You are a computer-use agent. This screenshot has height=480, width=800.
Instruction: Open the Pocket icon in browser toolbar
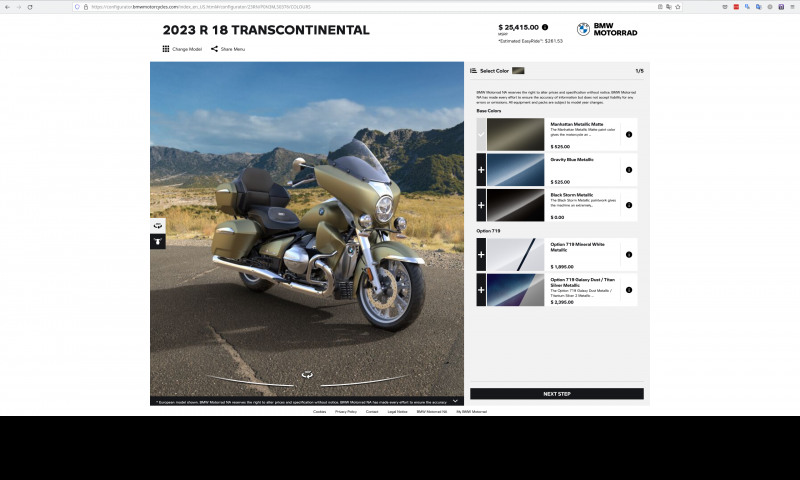724,7
